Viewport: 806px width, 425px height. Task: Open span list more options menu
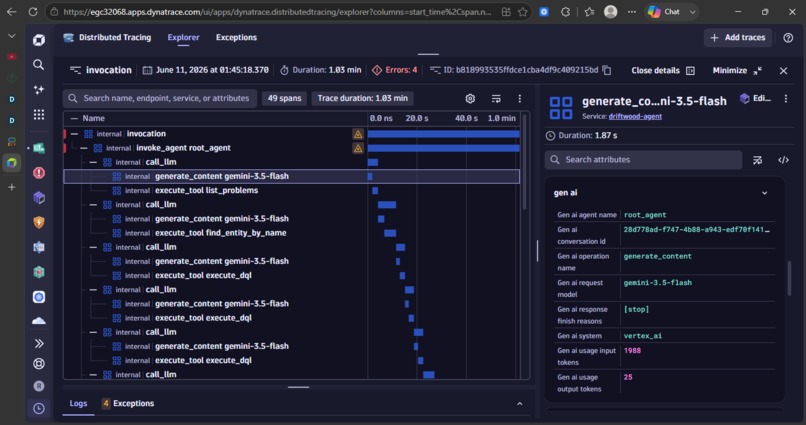click(x=520, y=98)
